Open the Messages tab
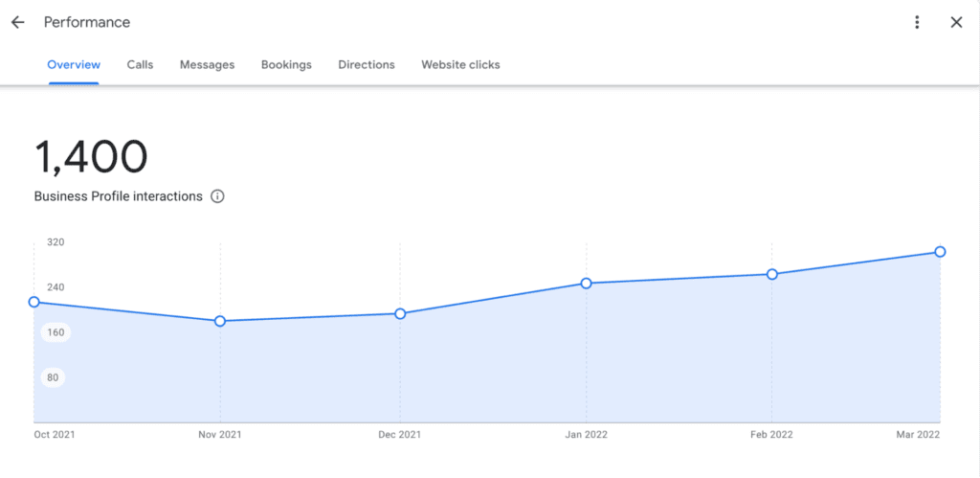The height and width of the screenshot is (478, 980). [207, 64]
